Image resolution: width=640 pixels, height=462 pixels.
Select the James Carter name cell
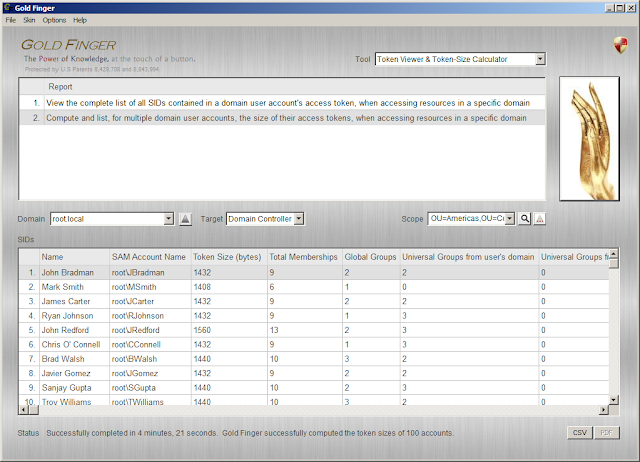tap(74, 301)
